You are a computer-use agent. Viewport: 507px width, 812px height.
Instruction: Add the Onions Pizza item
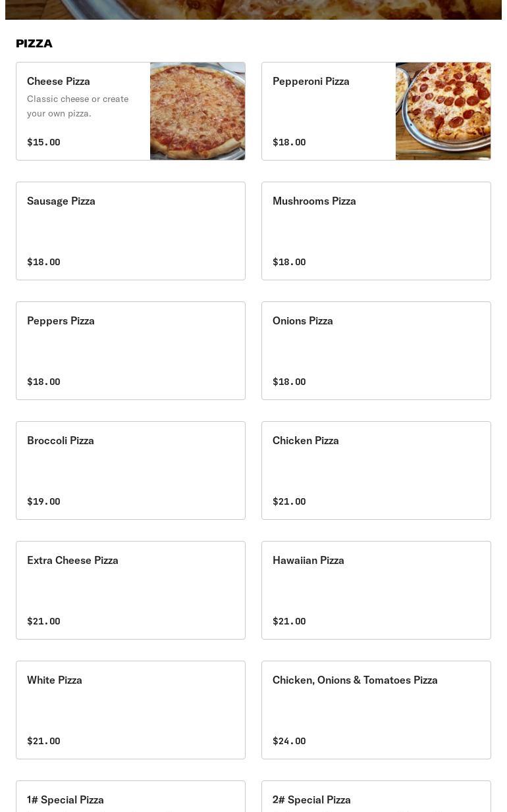[x=376, y=351]
